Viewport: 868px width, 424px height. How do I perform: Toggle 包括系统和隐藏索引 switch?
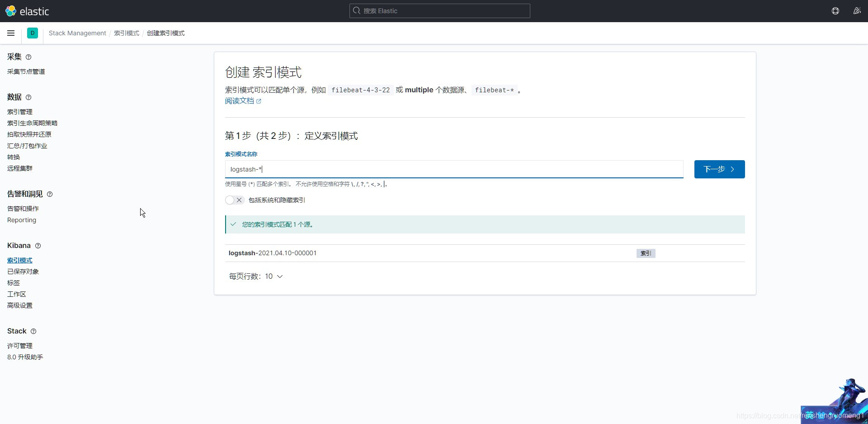point(235,200)
